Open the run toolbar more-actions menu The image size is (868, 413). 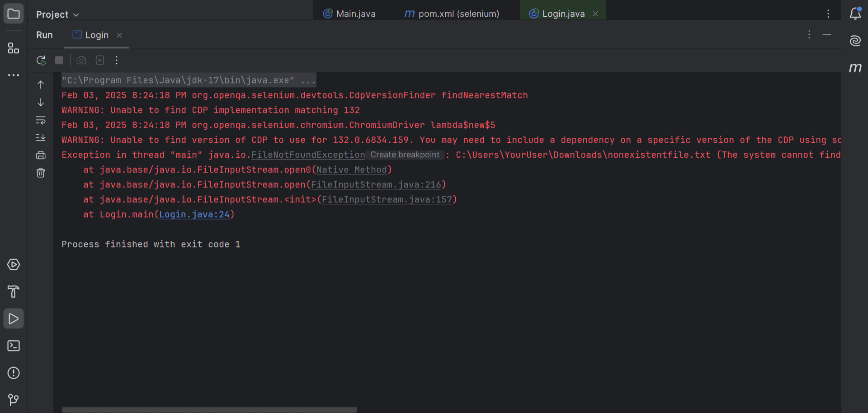tap(116, 60)
